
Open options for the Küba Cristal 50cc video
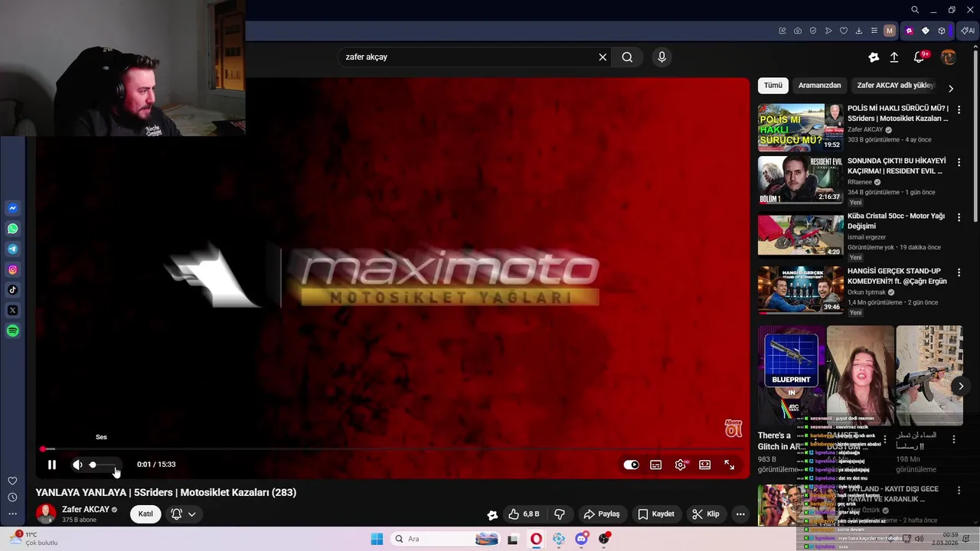pyautogui.click(x=959, y=218)
